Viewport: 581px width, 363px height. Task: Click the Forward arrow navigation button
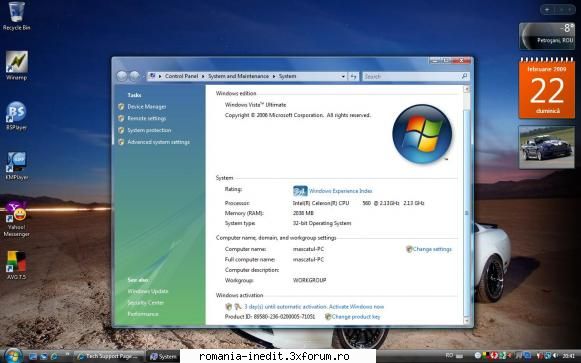(135, 76)
